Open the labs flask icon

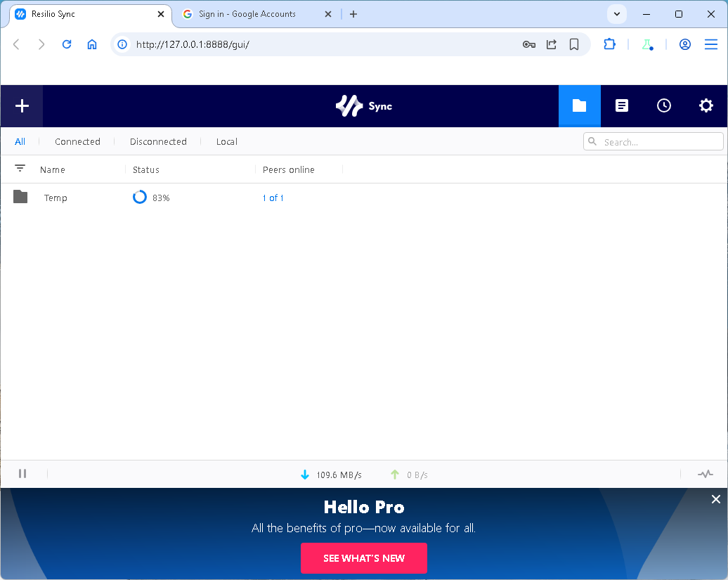pos(647,44)
